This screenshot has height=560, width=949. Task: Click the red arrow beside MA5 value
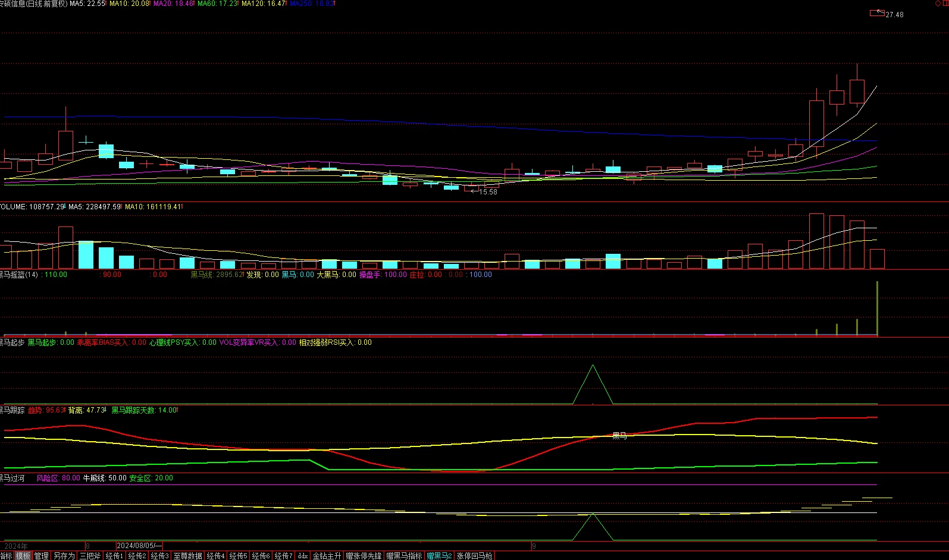[107, 4]
